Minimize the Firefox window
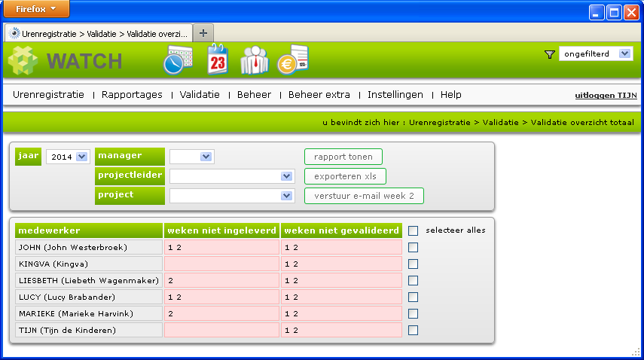Image resolution: width=644 pixels, height=360 pixels. click(597, 12)
